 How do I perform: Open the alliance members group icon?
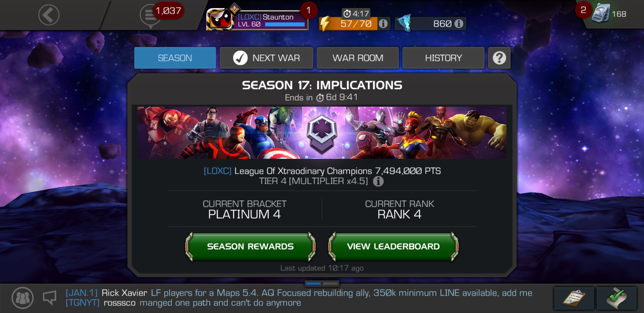(23, 298)
